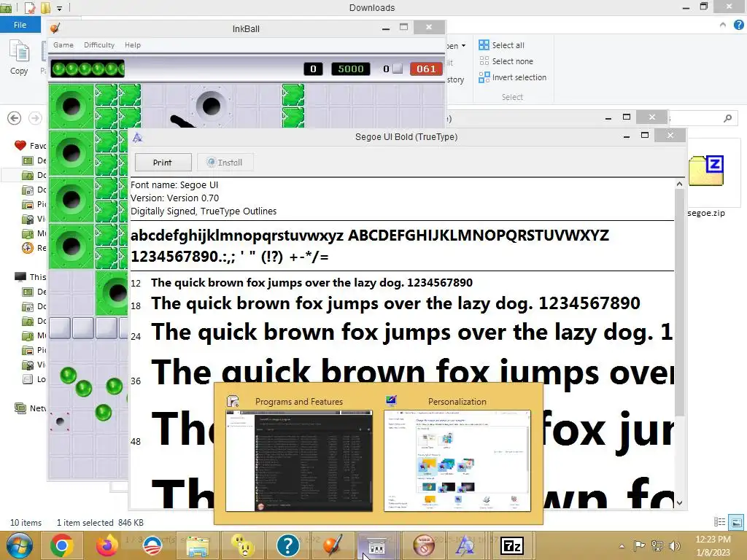Launch Google Chrome from the taskbar
747x560 pixels.
point(62,545)
